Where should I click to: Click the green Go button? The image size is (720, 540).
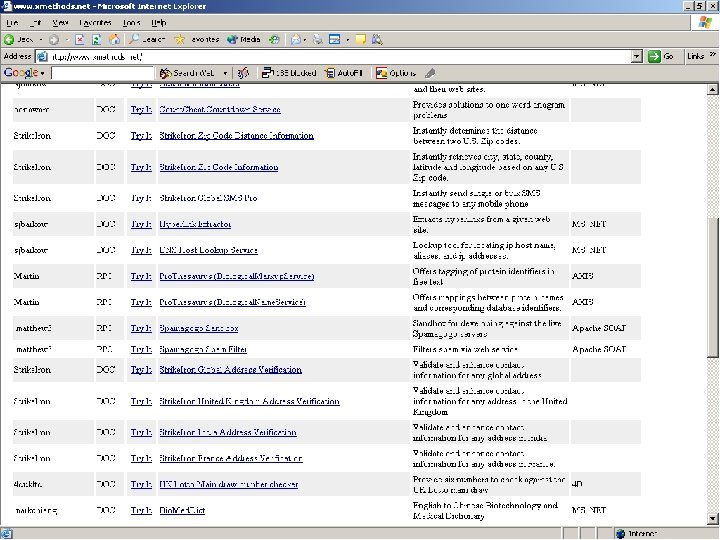pos(661,56)
